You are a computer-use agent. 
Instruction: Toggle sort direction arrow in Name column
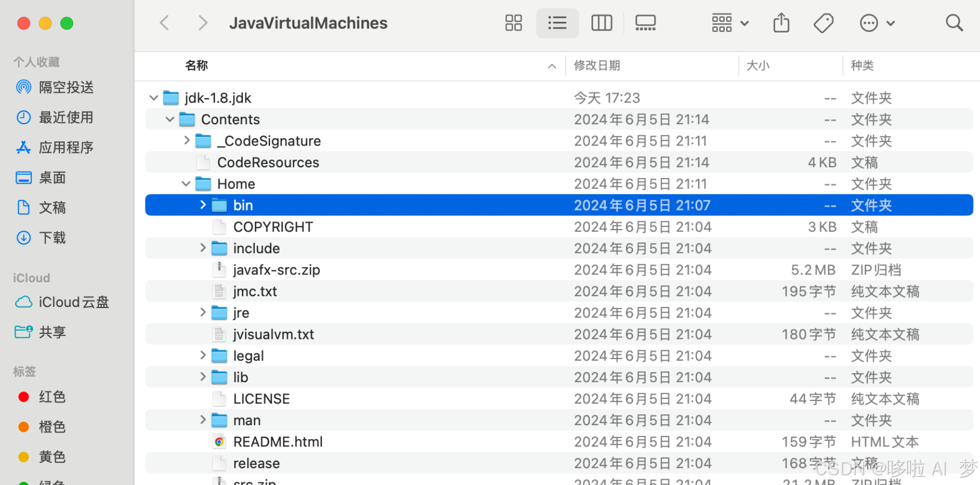pos(552,66)
